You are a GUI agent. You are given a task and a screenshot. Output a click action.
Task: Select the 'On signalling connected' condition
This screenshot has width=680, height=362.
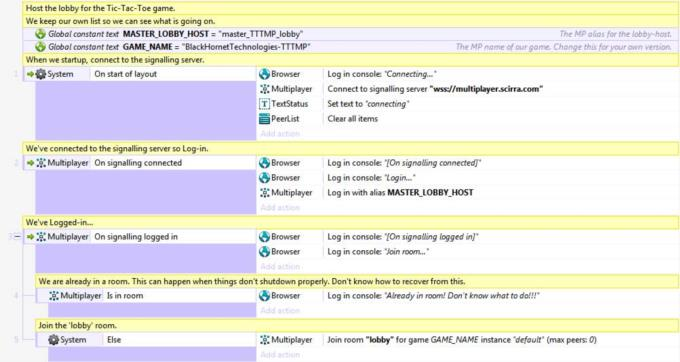click(138, 163)
